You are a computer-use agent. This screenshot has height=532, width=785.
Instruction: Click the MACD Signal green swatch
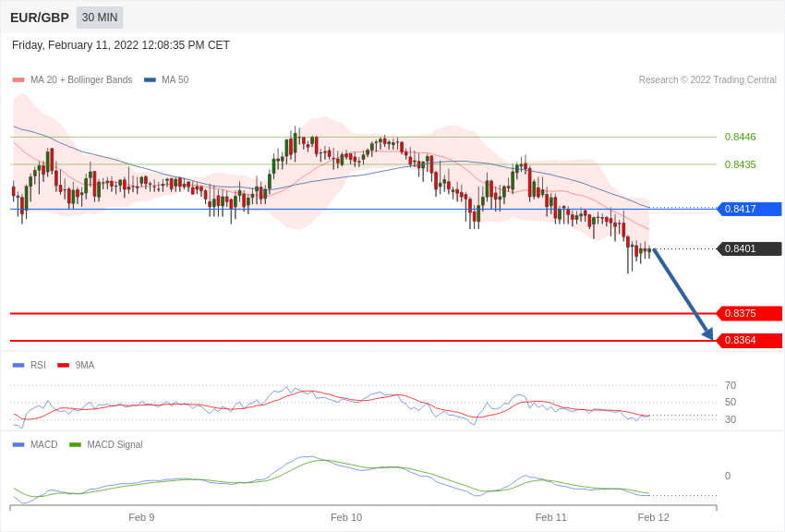tap(75, 445)
